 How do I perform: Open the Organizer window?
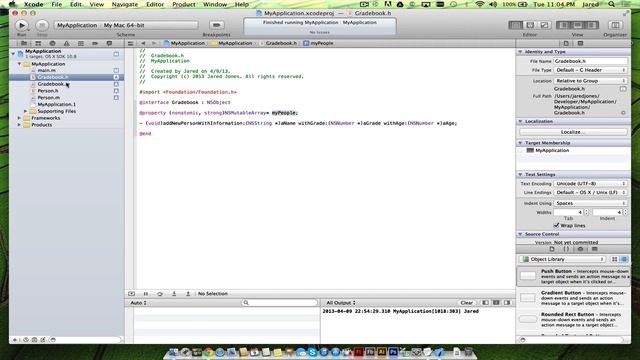pos(615,25)
